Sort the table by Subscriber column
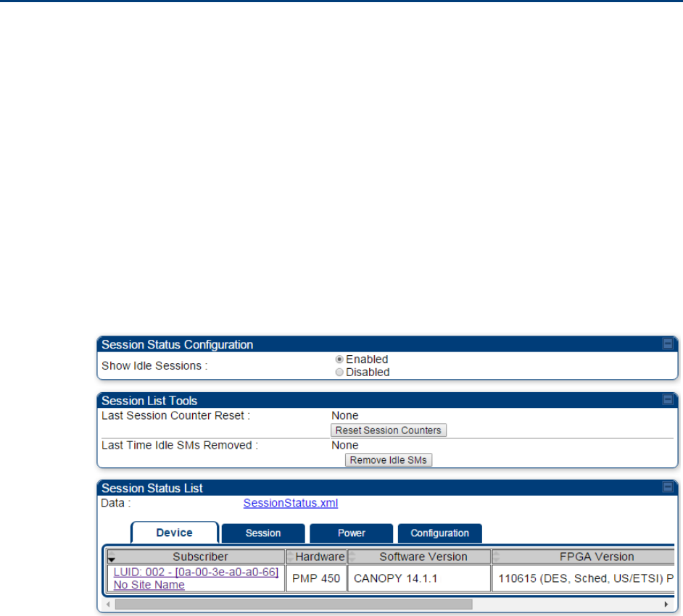Screen dimensions: 683x616 click(x=196, y=557)
